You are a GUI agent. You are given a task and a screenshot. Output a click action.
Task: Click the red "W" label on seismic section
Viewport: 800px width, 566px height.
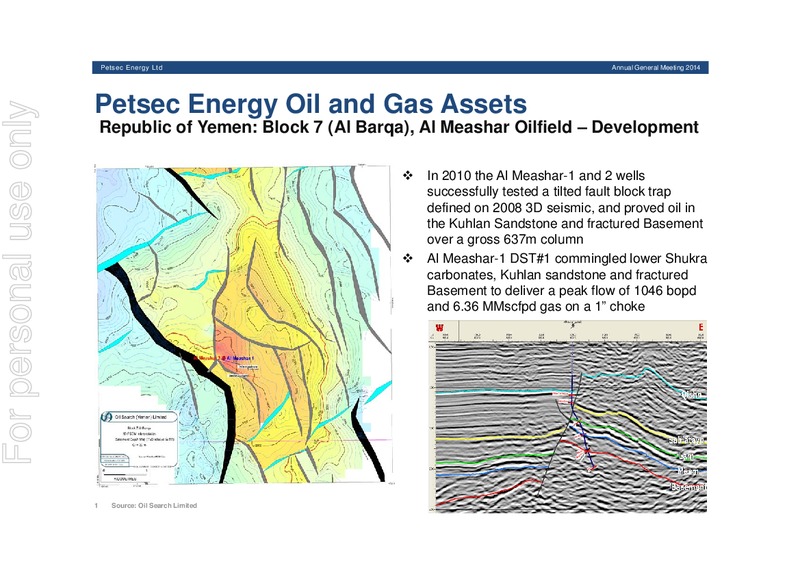[x=439, y=327]
